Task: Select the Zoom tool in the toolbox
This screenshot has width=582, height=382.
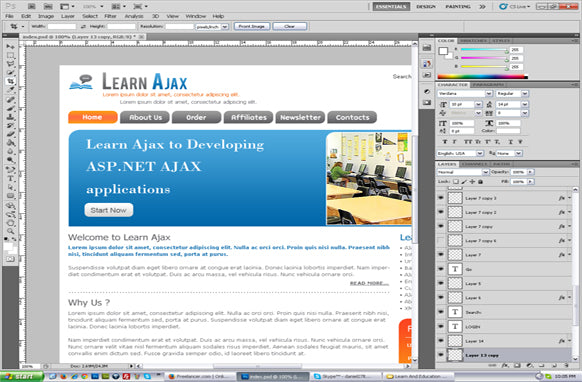Action: [10, 232]
